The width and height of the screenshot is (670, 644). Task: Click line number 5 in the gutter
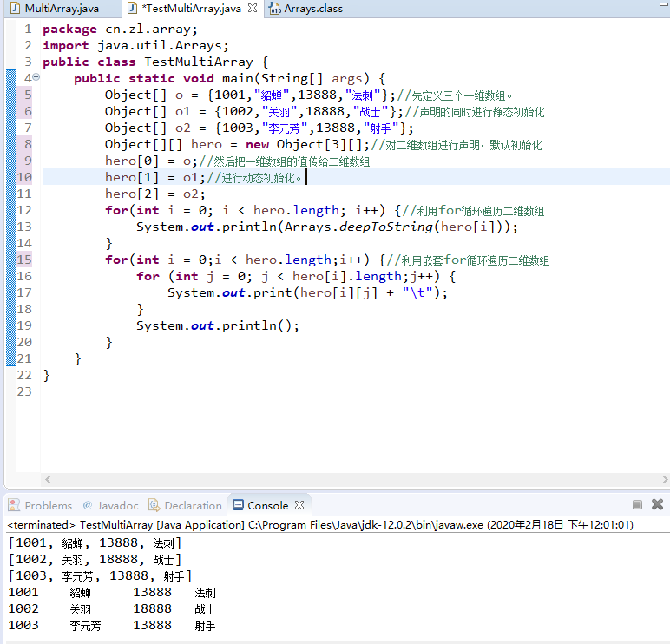[x=28, y=95]
